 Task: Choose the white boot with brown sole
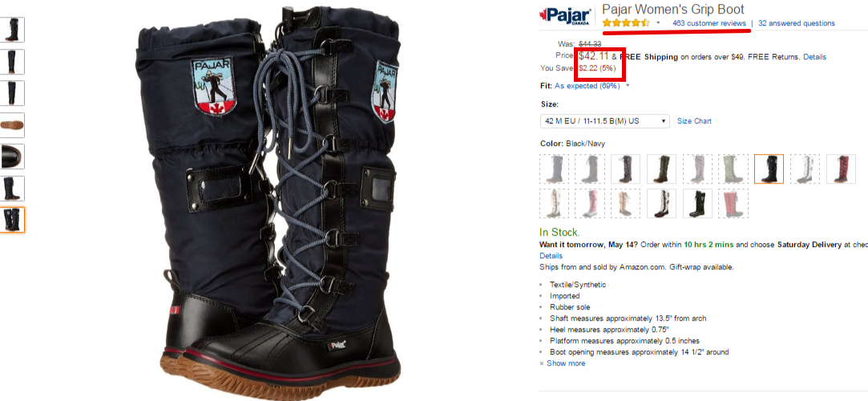click(x=661, y=203)
